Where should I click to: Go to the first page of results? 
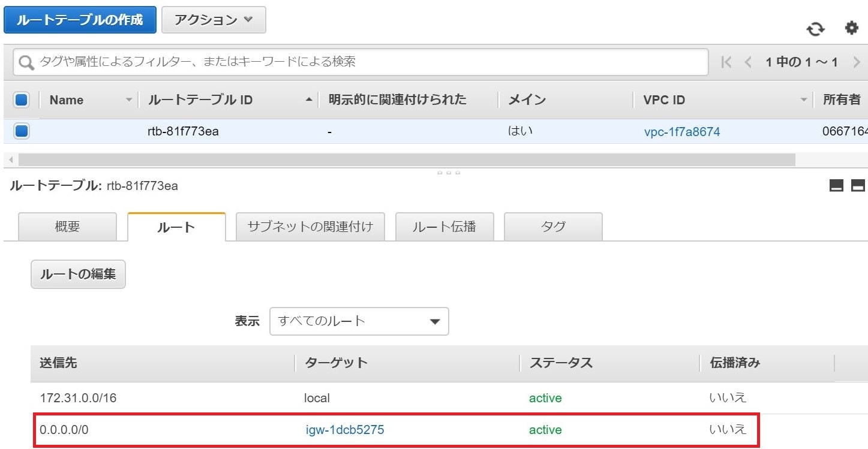coord(726,62)
